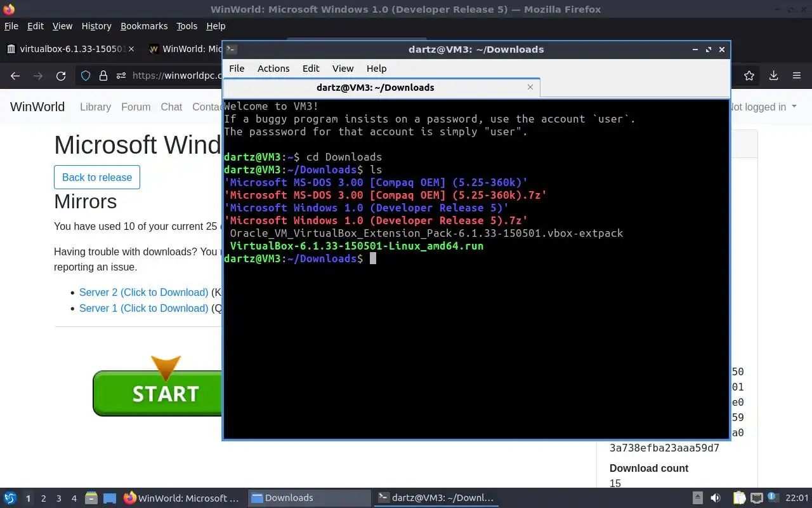Close the terminal tab dartz@VM3
This screenshot has height=508, width=812.
click(x=530, y=87)
